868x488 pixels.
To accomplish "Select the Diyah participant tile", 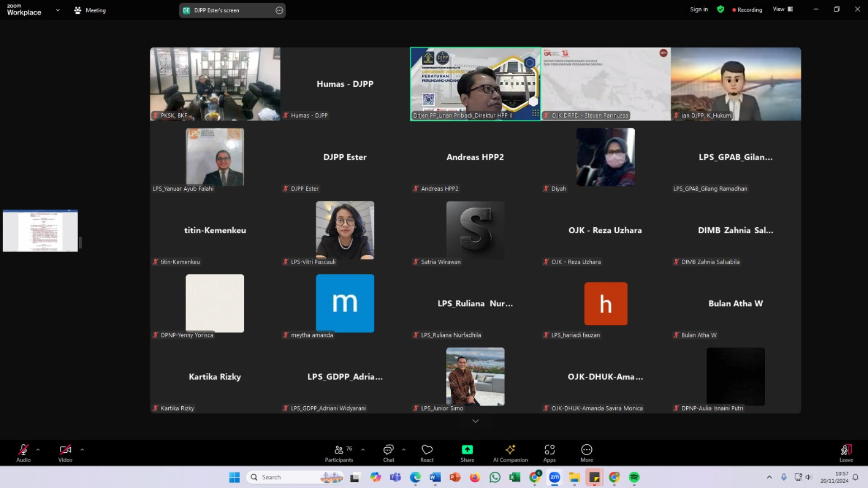I will (606, 157).
